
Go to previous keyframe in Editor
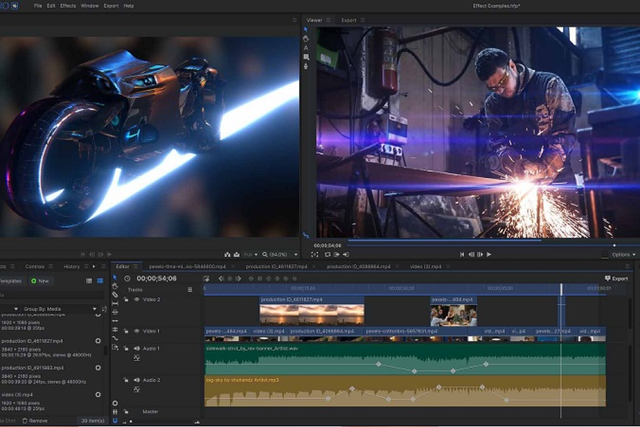[x=221, y=278]
